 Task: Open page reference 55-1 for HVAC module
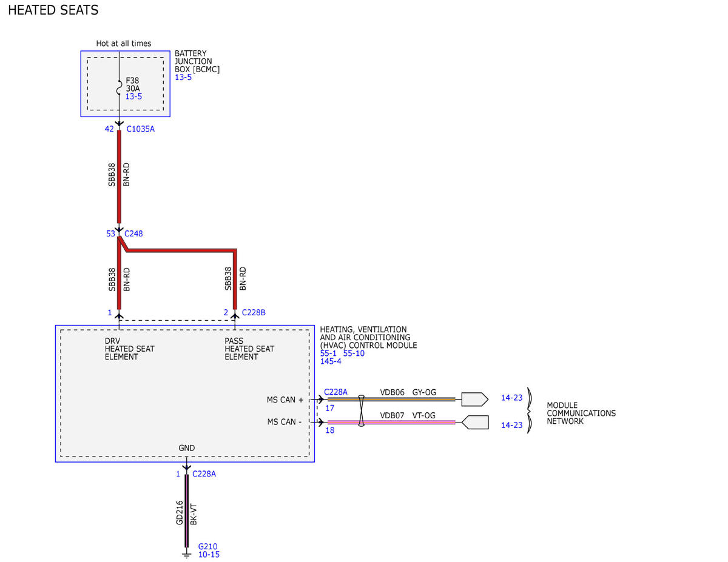(329, 353)
